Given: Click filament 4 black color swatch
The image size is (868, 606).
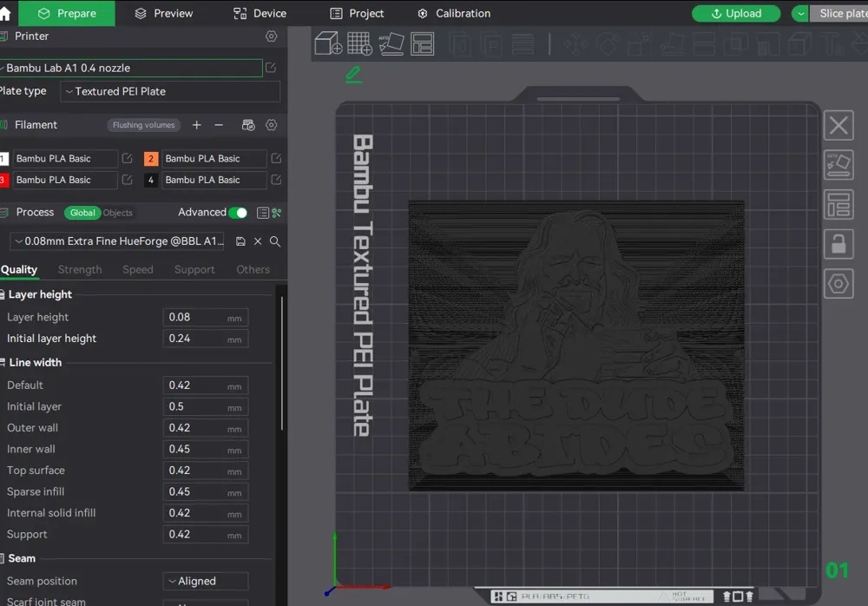Looking at the screenshot, I should point(150,180).
